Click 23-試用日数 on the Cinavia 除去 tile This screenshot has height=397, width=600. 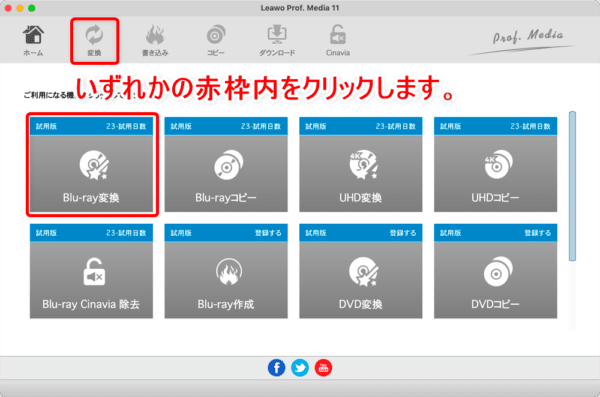[126, 233]
